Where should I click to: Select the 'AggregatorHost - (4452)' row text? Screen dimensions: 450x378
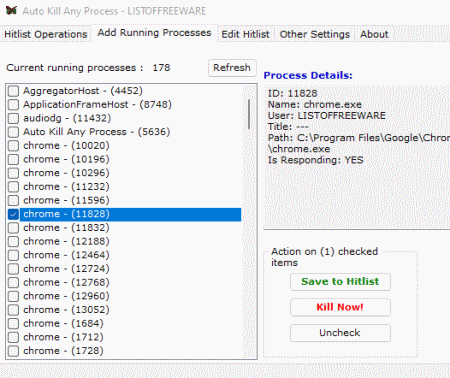coord(83,91)
